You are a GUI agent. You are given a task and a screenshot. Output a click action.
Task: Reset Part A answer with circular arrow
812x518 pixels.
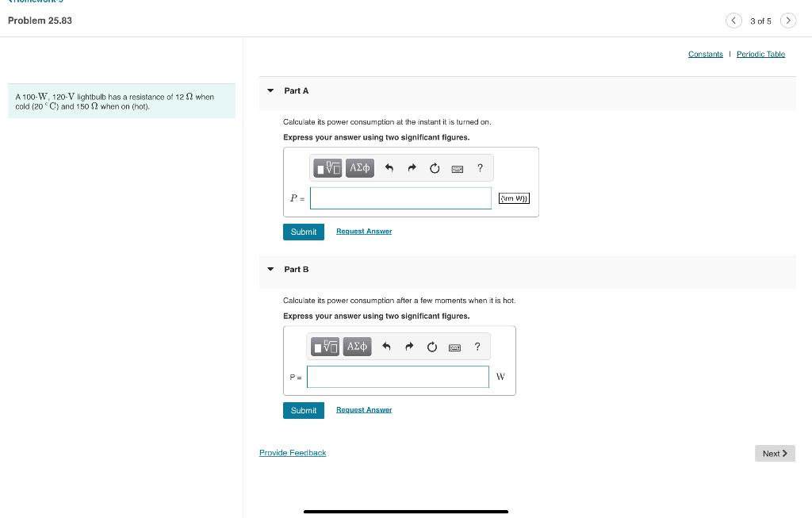click(x=435, y=168)
